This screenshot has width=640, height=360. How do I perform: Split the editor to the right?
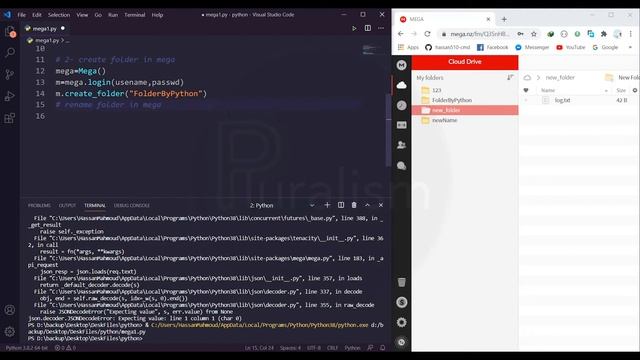[x=368, y=28]
